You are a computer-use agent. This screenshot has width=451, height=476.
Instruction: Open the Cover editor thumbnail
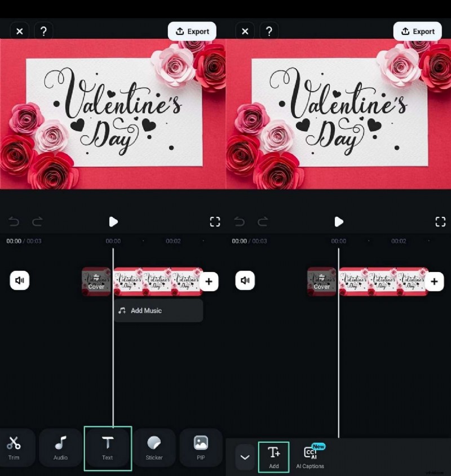pyautogui.click(x=96, y=281)
